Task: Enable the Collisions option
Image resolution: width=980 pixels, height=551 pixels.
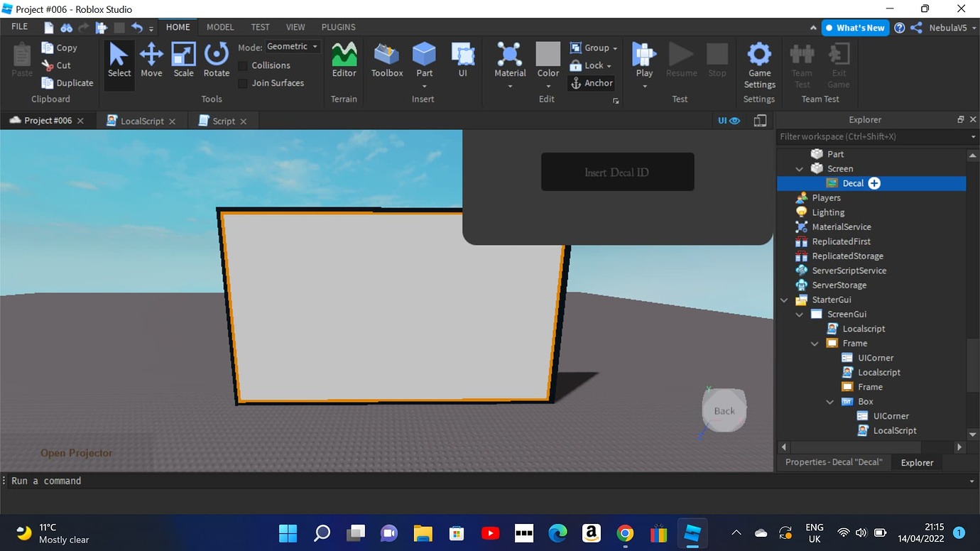Action: (x=243, y=65)
